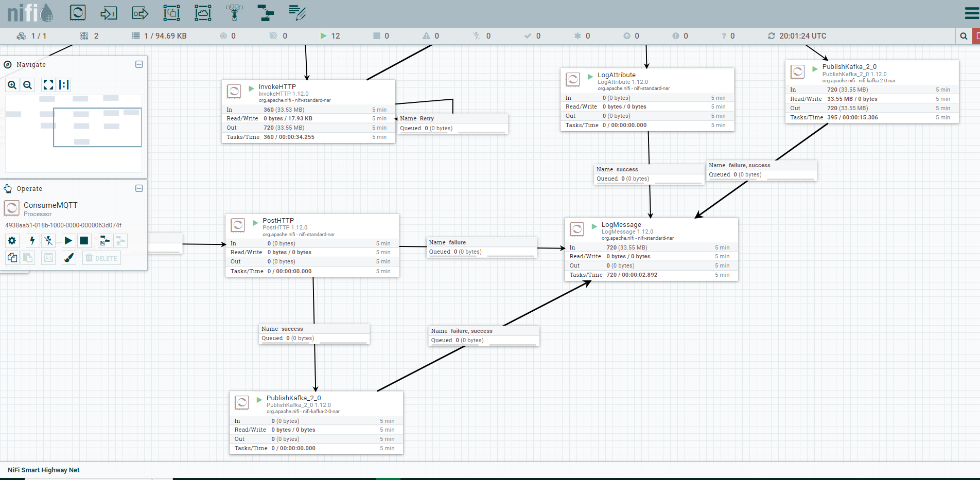Select the failure connection from PostHTTP

[482, 247]
